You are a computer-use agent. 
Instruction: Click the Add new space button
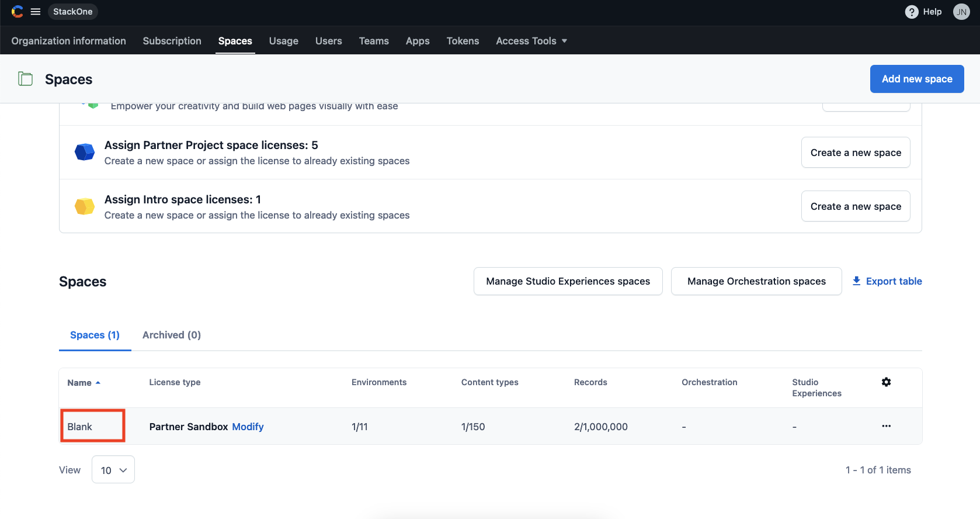(917, 79)
